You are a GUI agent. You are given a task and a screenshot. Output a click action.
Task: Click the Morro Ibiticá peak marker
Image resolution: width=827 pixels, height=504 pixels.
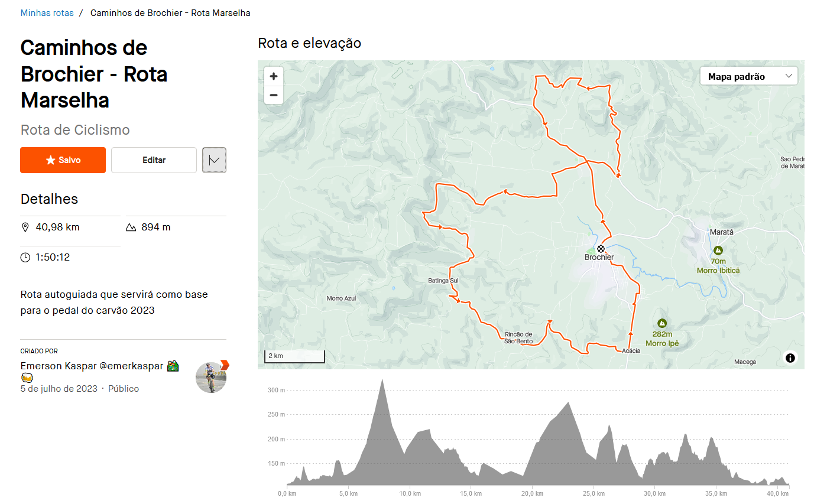click(x=718, y=251)
